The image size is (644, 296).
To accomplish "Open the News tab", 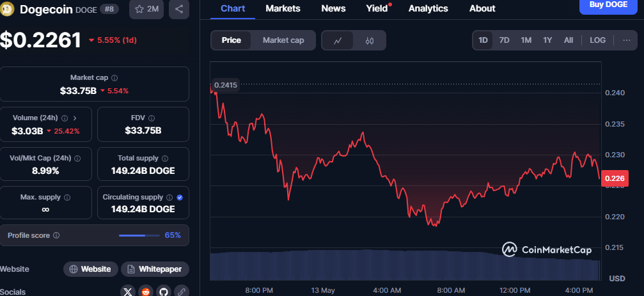I will tap(333, 8).
